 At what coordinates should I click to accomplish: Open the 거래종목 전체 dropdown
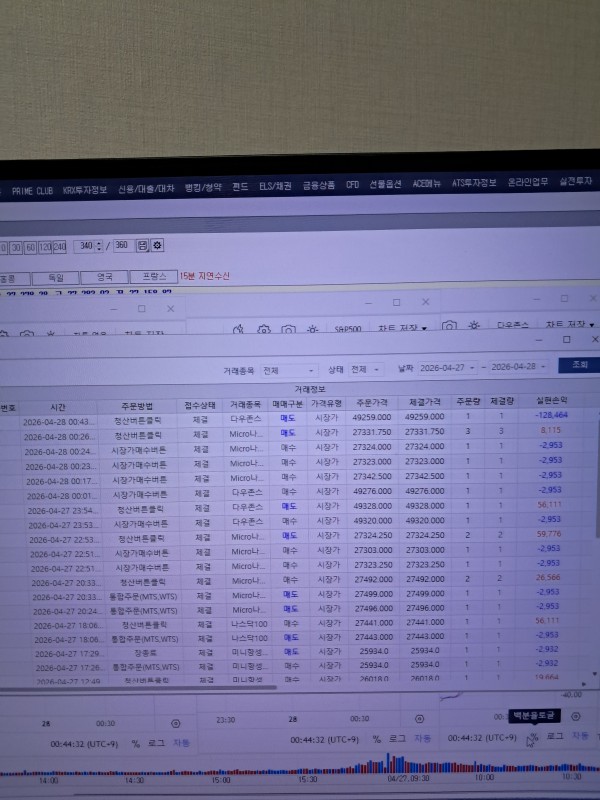(x=288, y=370)
